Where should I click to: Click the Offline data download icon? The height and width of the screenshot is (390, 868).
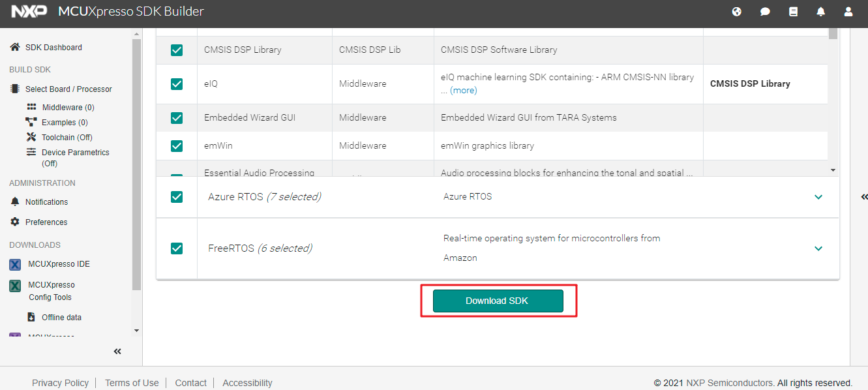31,317
